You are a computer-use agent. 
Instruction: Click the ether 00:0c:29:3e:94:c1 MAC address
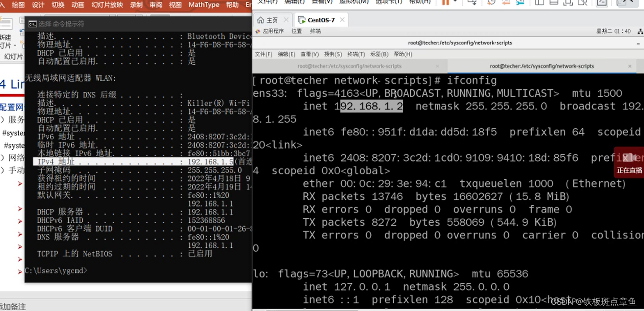click(374, 184)
